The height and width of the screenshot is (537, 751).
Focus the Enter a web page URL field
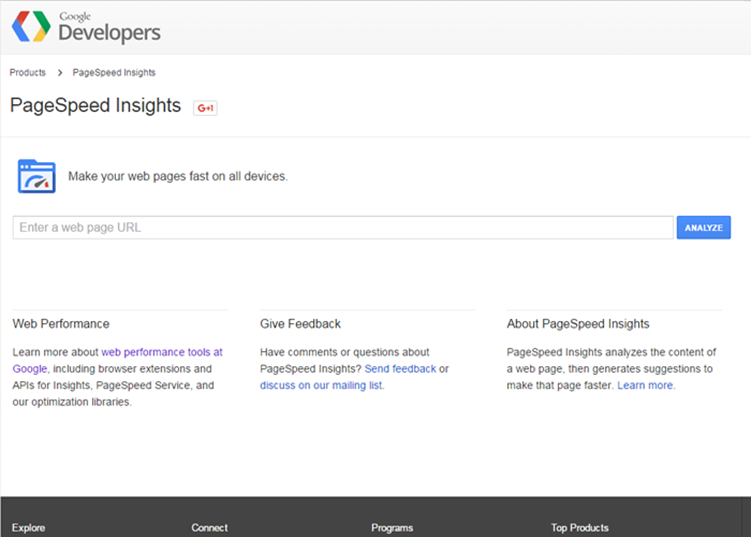342,228
